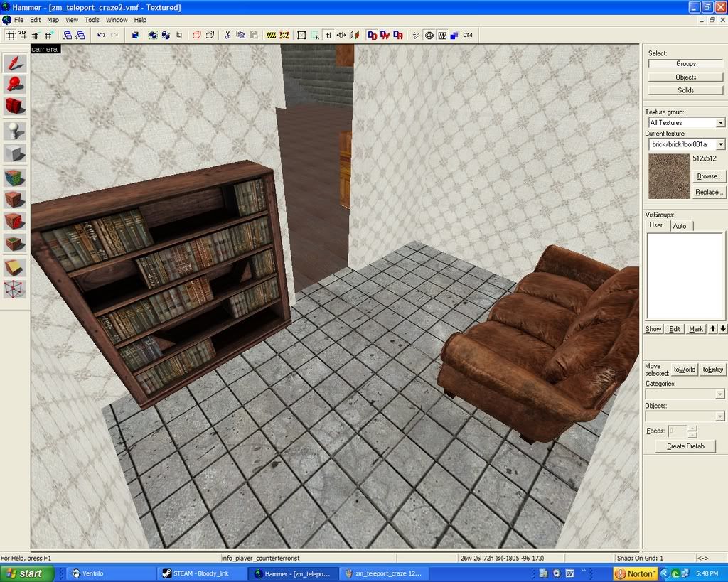This screenshot has width=728, height=582.
Task: Click the Create Prefab button
Action: [x=685, y=446]
